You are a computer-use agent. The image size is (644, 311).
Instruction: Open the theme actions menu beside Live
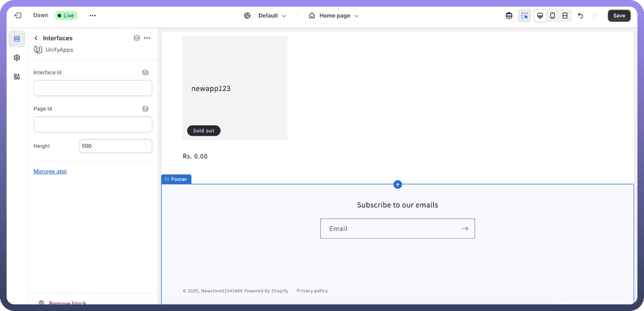[x=92, y=15]
